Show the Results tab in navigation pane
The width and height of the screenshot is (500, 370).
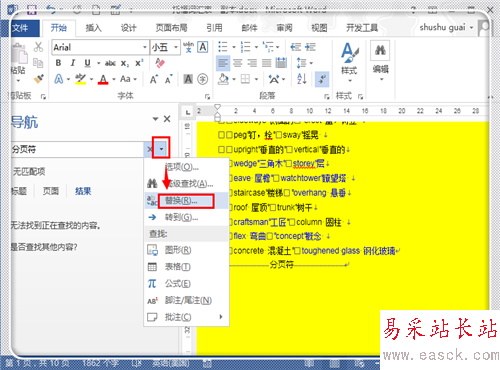pos(83,191)
